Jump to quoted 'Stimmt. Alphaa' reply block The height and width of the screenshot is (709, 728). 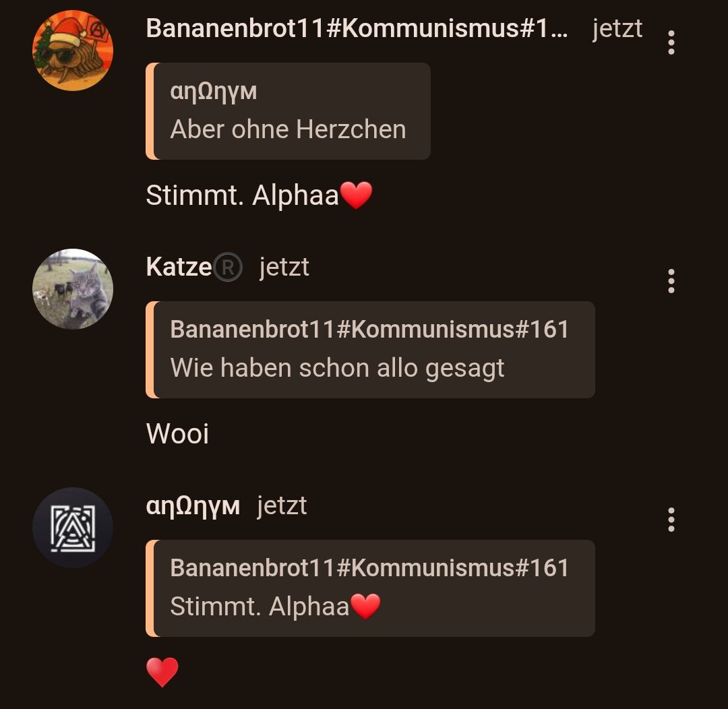[x=370, y=588]
